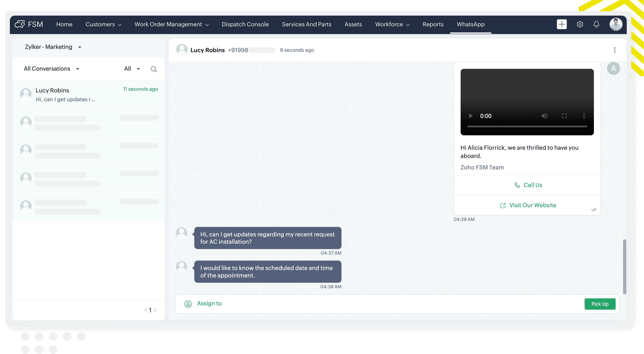Screen dimensions: 644x354
Task: Mute the video using the volume icon
Action: pyautogui.click(x=544, y=116)
